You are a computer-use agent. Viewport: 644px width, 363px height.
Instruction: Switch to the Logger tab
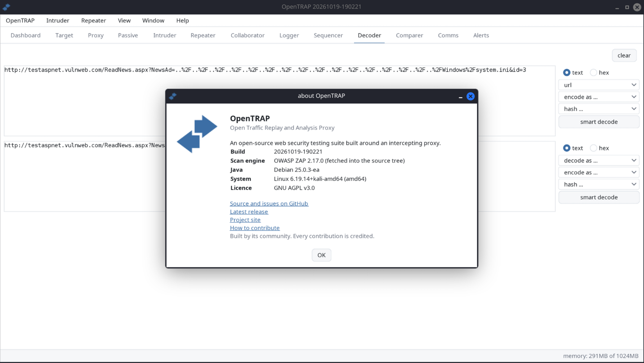pyautogui.click(x=289, y=35)
